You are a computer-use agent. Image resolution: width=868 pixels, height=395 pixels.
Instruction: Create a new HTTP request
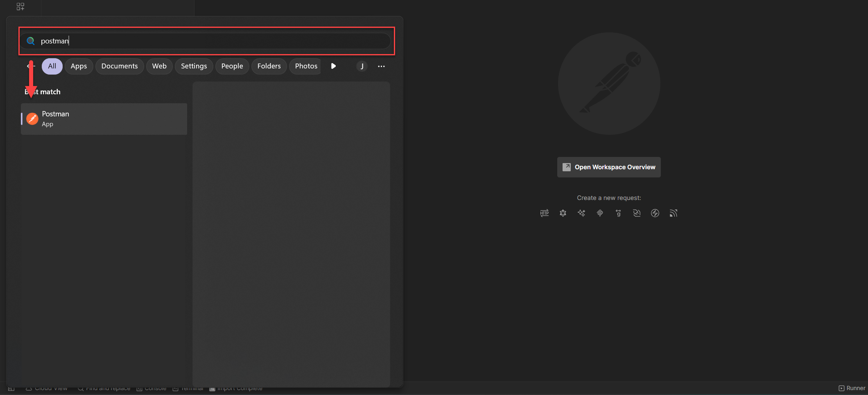coord(544,213)
